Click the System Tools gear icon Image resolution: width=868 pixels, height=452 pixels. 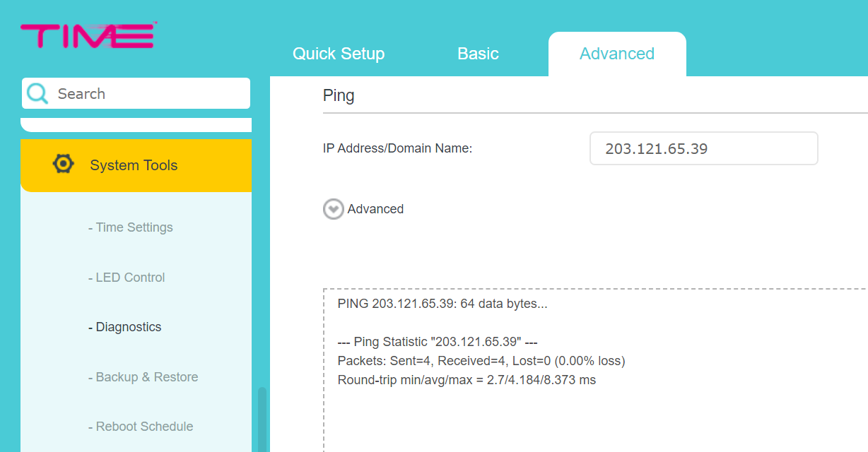point(64,164)
